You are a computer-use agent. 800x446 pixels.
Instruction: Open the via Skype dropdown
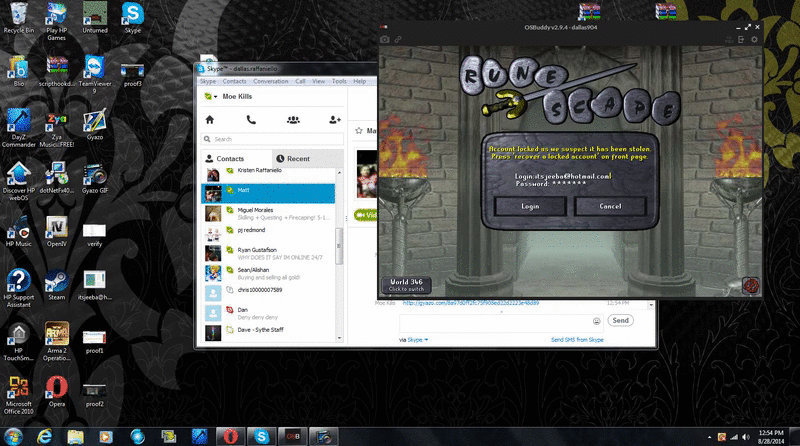[x=417, y=340]
